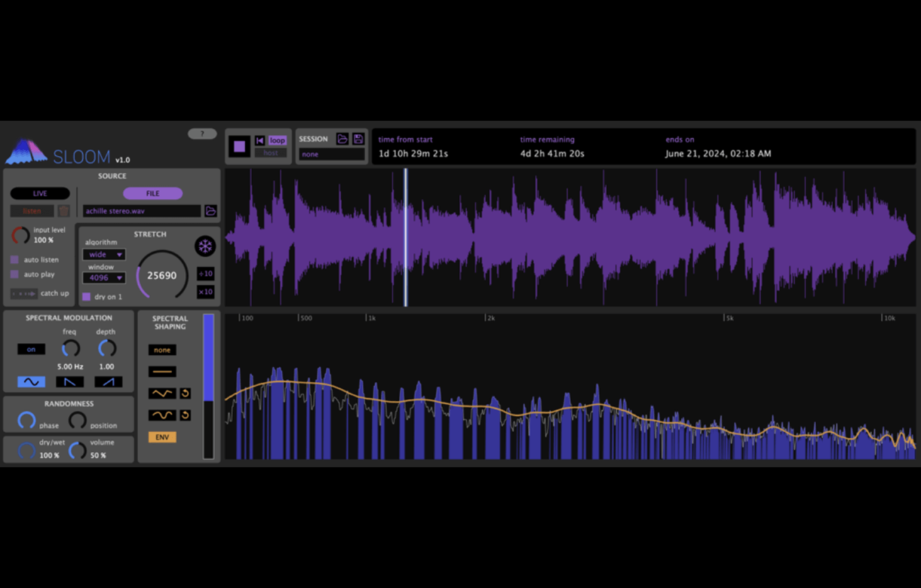Click the orange envelope curve in spectrum
Viewport: 921px width, 588px height.
(570, 409)
